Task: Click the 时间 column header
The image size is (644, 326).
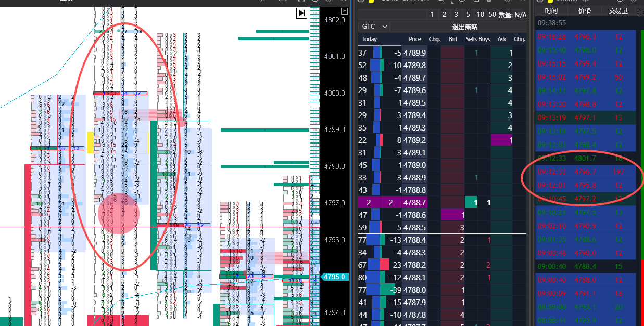Action: 551,11
